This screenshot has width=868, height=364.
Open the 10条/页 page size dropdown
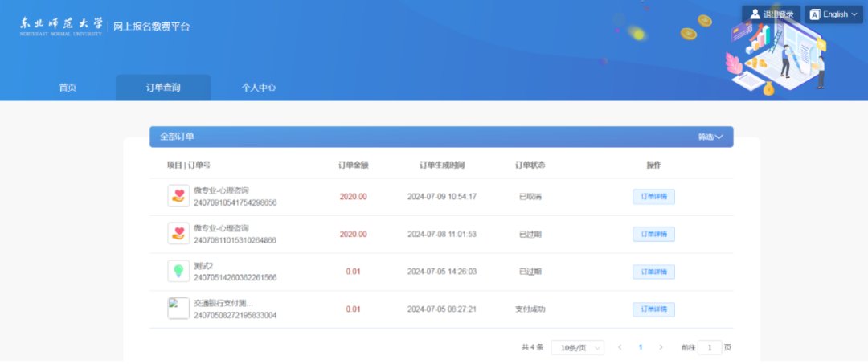tap(577, 347)
